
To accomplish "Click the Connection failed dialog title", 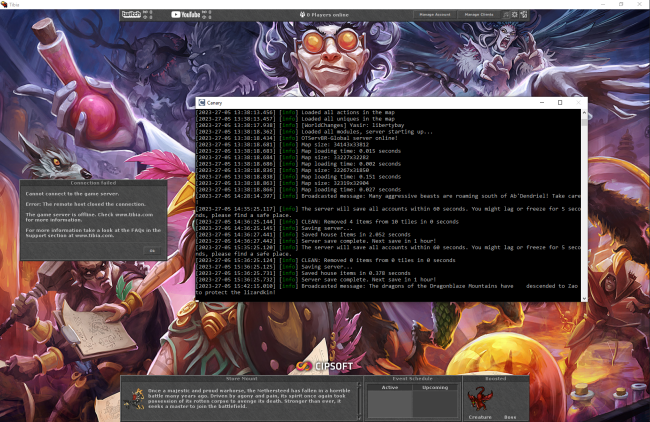I will (x=93, y=183).
